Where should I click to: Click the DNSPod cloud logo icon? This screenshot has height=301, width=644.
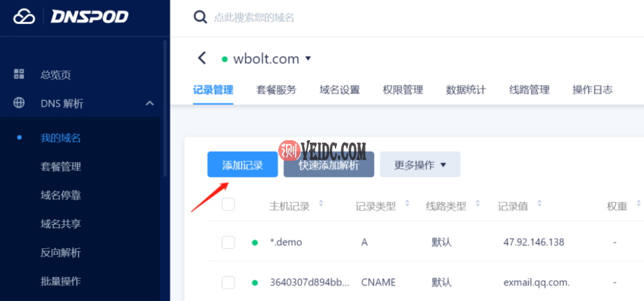click(x=24, y=17)
